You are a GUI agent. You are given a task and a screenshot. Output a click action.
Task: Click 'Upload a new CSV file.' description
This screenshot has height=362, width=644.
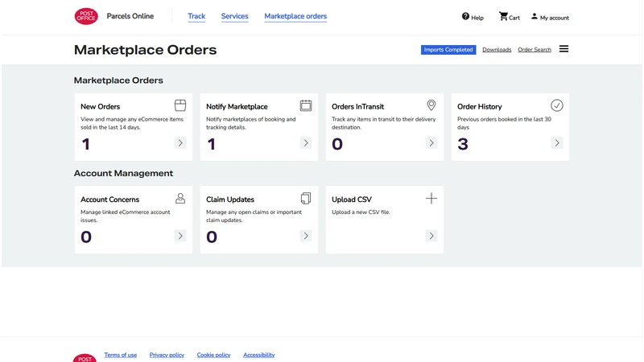point(361,212)
